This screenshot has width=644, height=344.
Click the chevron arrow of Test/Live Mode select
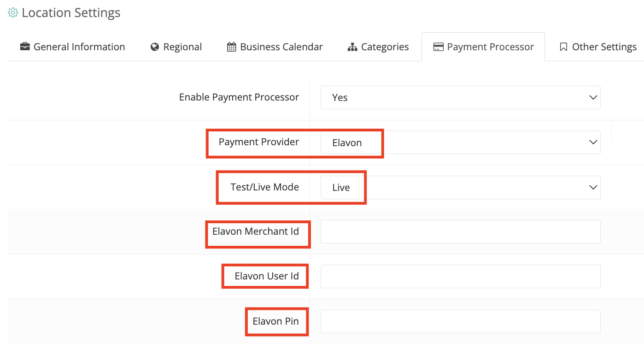tap(593, 187)
